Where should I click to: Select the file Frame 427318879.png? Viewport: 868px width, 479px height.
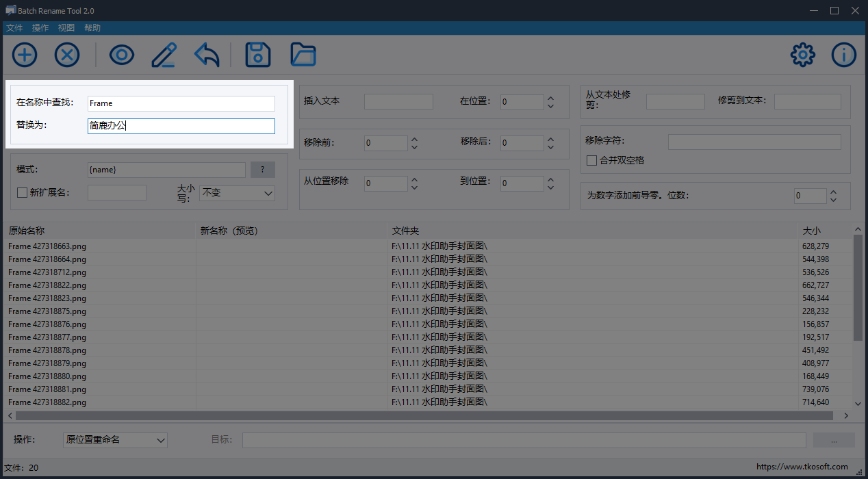[x=47, y=363]
